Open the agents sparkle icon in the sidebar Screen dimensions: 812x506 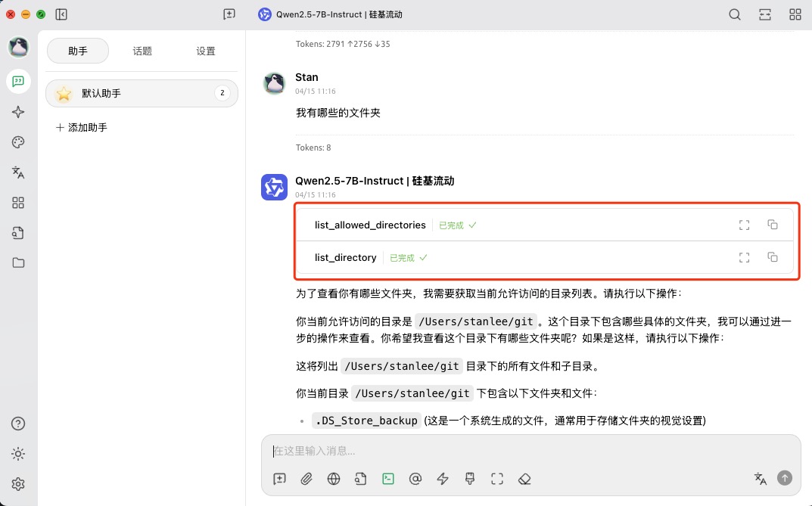pos(18,112)
